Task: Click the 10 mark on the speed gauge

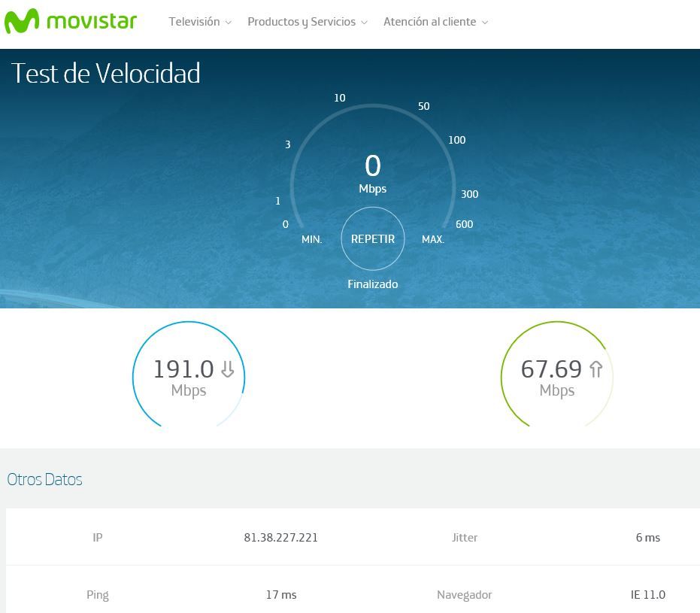Action: 339,98
